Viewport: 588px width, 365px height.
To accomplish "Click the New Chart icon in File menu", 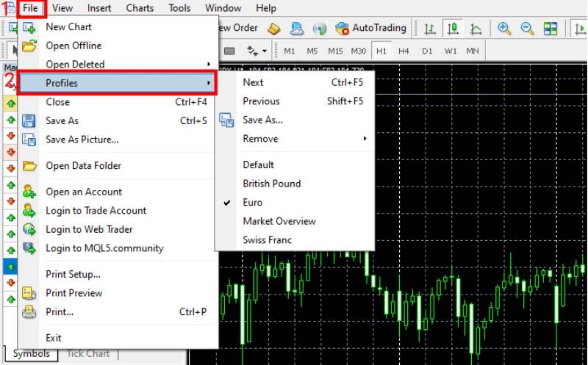I will click(29, 27).
